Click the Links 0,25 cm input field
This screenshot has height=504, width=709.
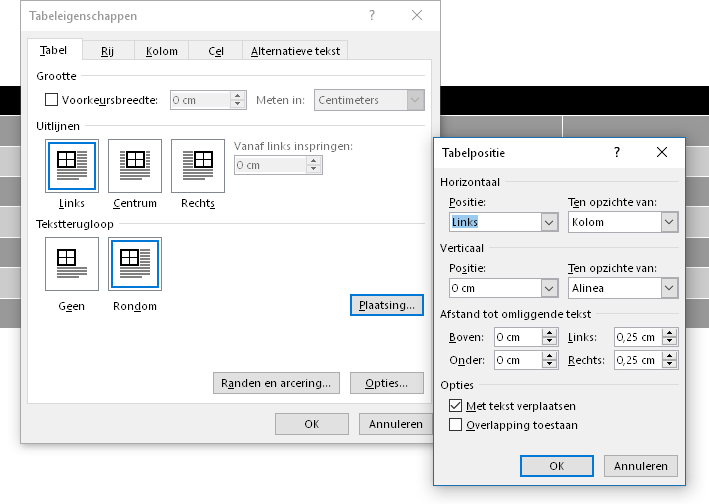(x=638, y=337)
